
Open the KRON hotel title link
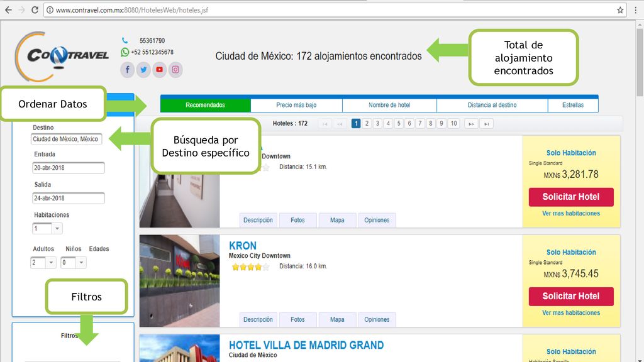pyautogui.click(x=243, y=246)
